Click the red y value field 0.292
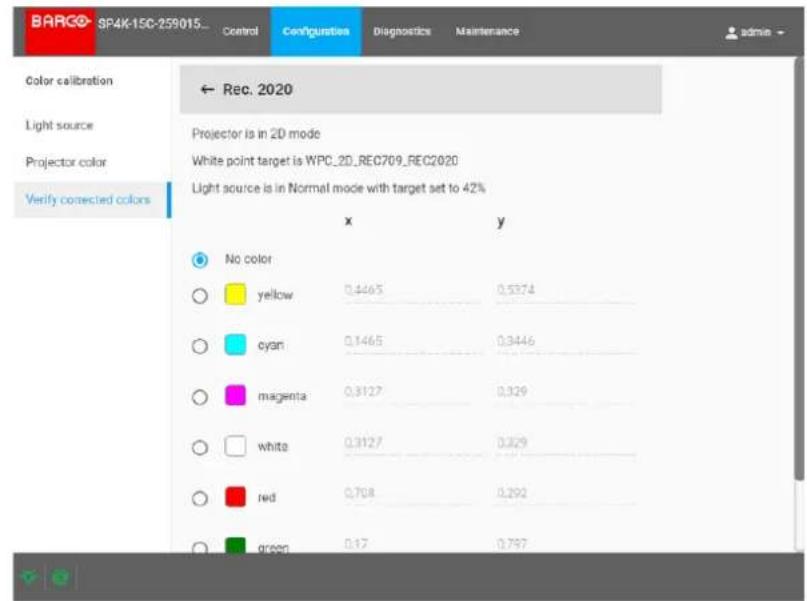The width and height of the screenshot is (807, 601). point(566,494)
